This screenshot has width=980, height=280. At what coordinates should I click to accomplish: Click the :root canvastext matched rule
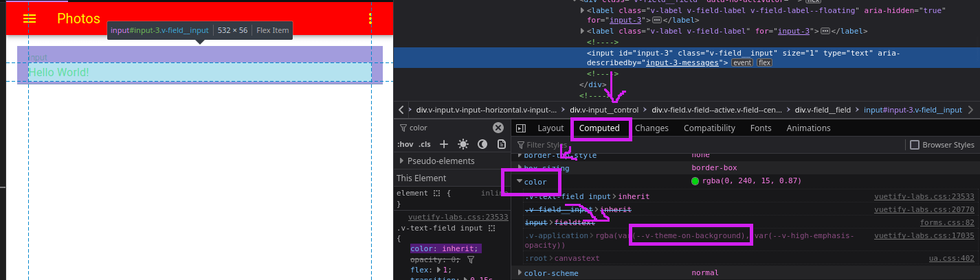point(563,258)
